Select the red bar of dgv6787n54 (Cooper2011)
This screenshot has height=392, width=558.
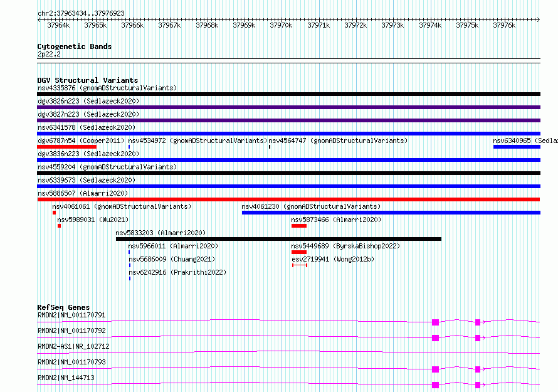(x=67, y=147)
